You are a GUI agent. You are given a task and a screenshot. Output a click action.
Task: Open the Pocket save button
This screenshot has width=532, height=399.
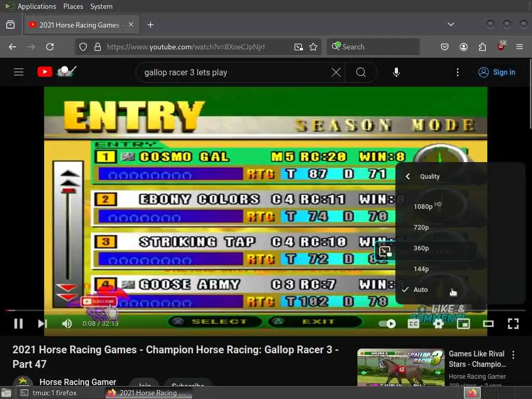point(445,47)
